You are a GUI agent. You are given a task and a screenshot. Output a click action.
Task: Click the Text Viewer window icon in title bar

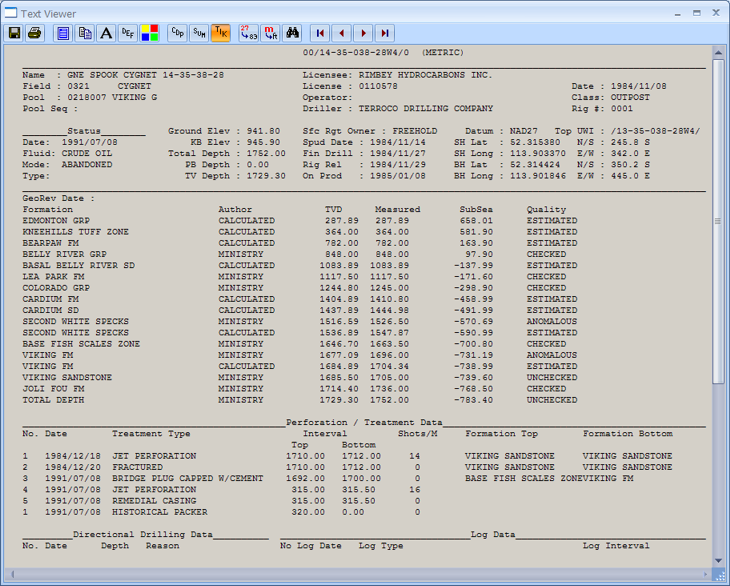(11, 13)
